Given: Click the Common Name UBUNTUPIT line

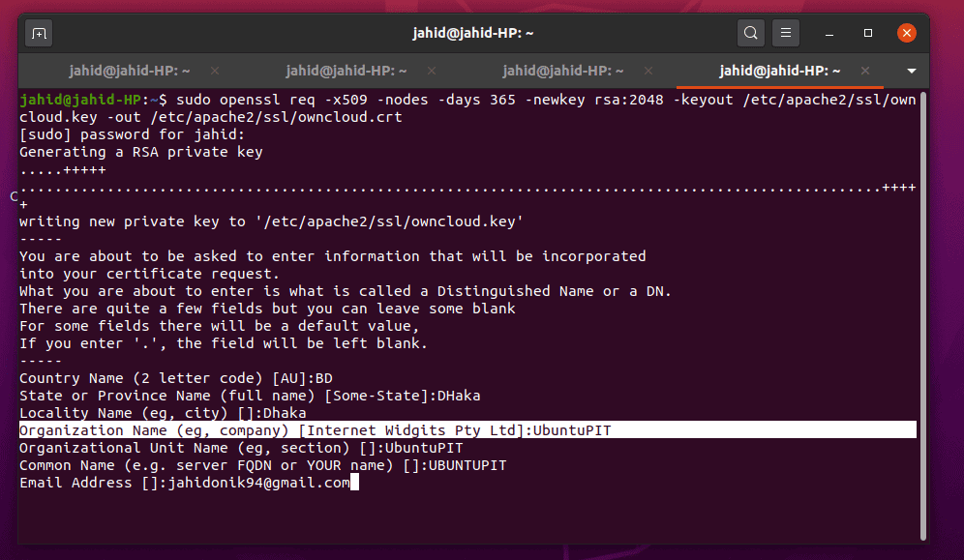Looking at the screenshot, I should pyautogui.click(x=263, y=465).
